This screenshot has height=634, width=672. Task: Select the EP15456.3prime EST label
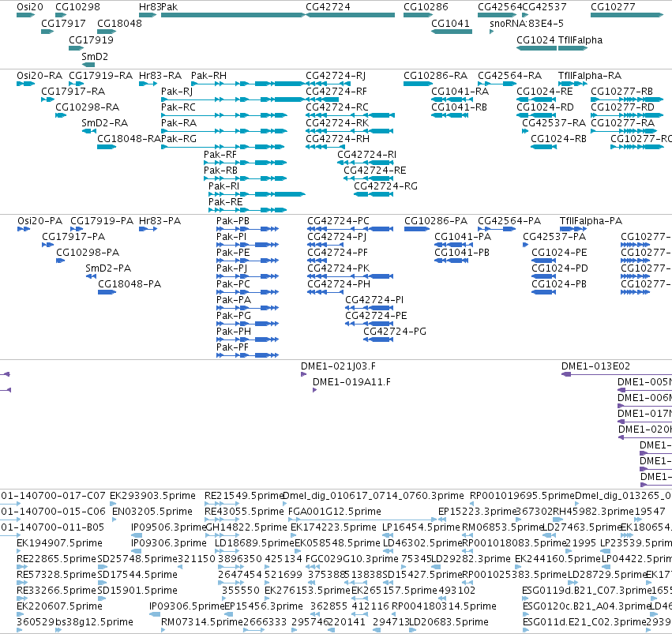tap(264, 606)
